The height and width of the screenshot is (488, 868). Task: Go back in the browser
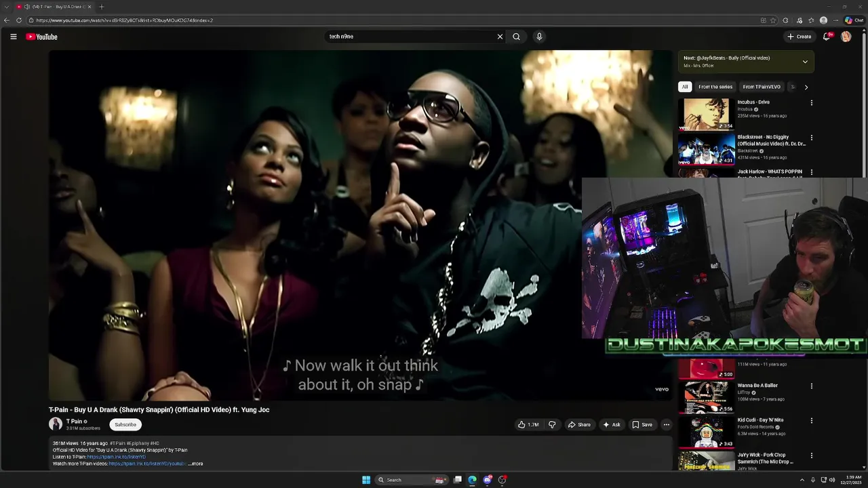coord(7,20)
